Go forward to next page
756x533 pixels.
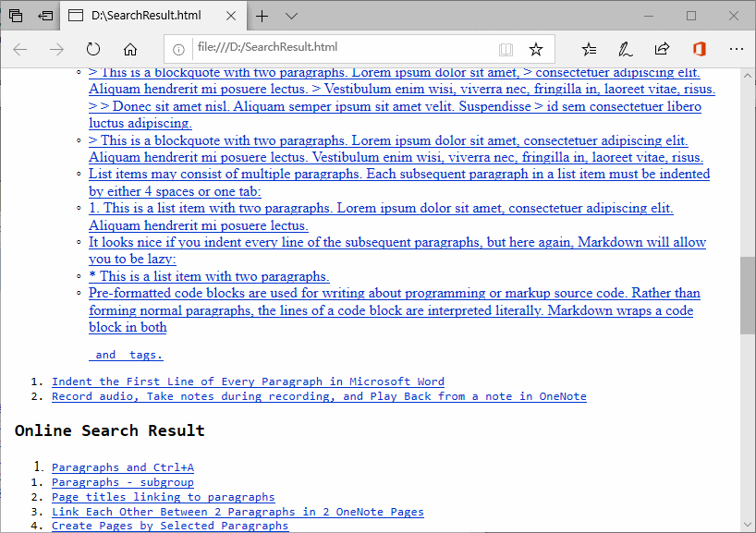tap(56, 49)
